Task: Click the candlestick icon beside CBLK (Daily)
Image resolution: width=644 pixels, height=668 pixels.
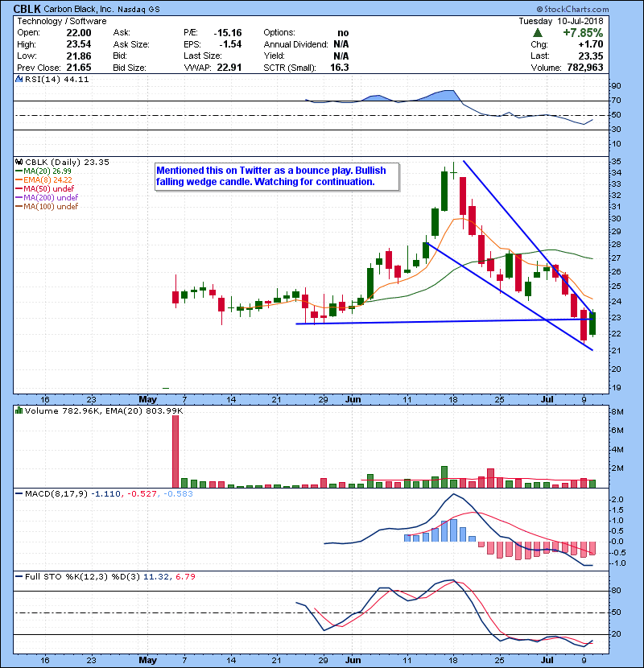Action: (x=19, y=163)
